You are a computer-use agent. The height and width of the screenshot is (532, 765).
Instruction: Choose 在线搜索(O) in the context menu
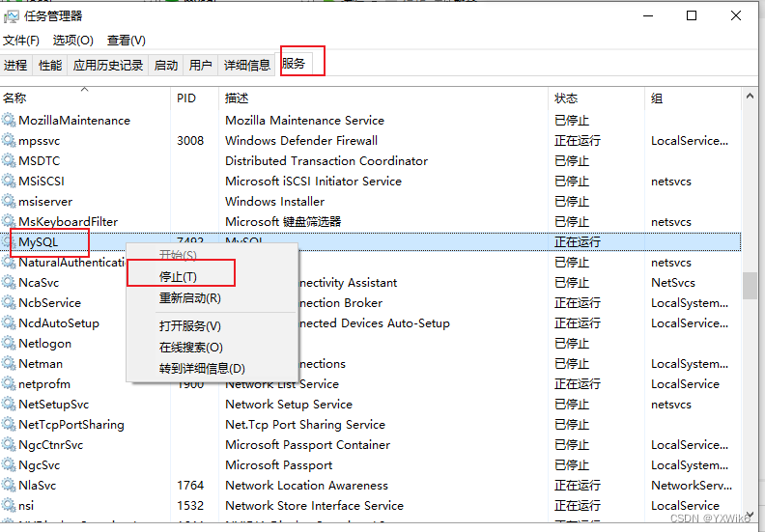click(x=212, y=348)
